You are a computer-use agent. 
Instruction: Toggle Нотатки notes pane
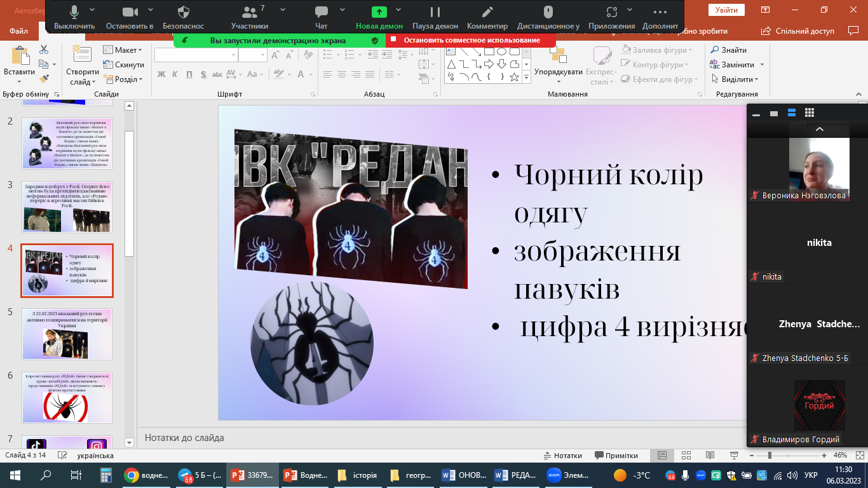(x=563, y=456)
